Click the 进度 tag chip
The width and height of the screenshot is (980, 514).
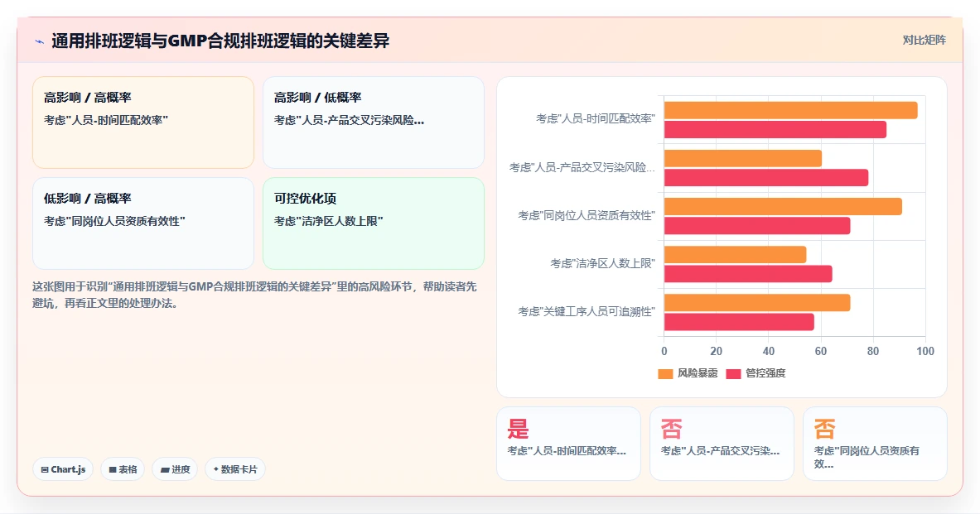point(175,469)
